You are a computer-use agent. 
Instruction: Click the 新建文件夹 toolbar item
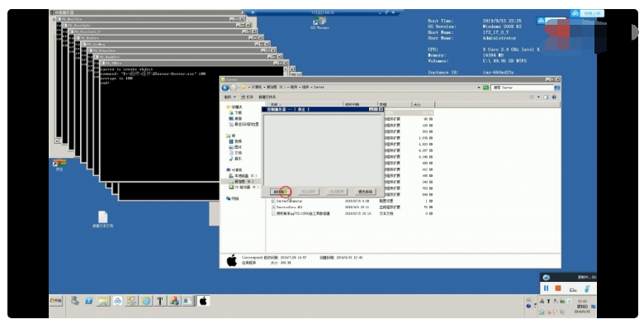pyautogui.click(x=267, y=97)
